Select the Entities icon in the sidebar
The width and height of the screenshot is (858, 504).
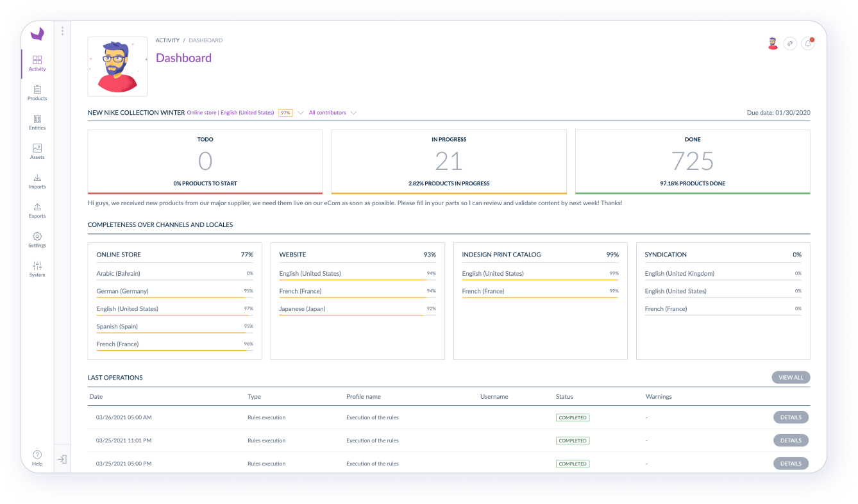pyautogui.click(x=37, y=123)
